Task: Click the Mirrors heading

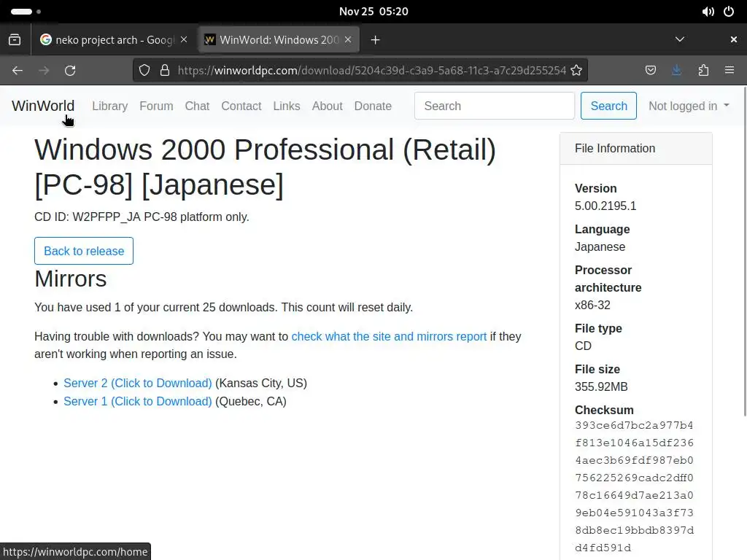Action: 71,279
